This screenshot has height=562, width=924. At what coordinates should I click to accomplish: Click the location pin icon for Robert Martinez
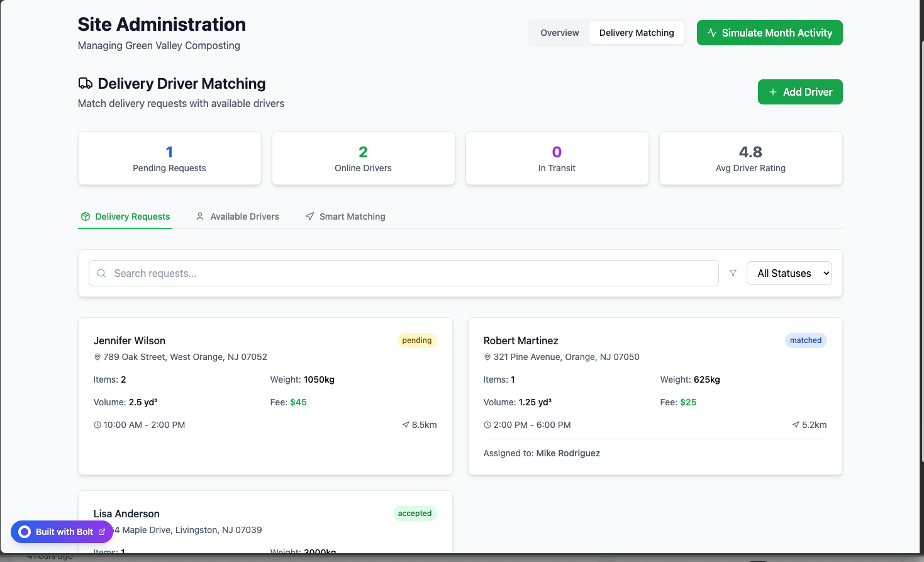(487, 357)
